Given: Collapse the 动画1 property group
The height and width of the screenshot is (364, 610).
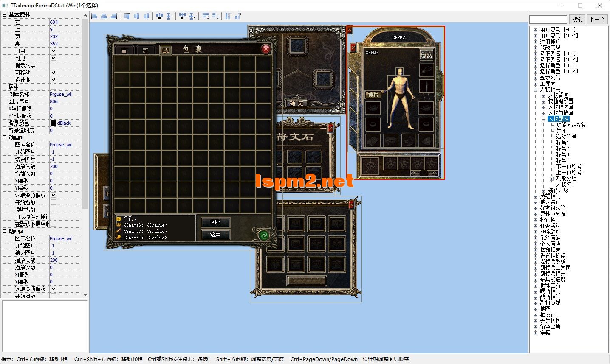Looking at the screenshot, I should [4, 137].
